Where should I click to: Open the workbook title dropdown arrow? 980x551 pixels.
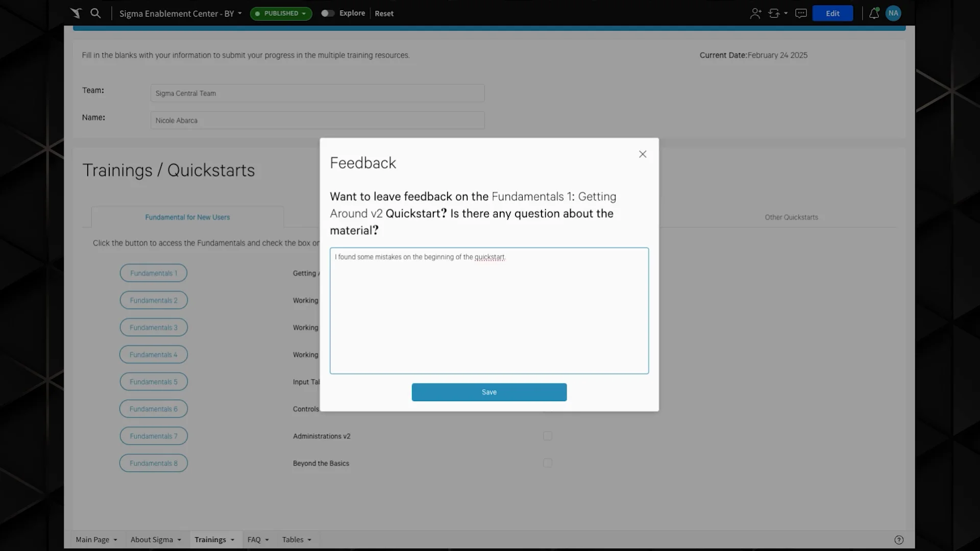[x=240, y=13]
